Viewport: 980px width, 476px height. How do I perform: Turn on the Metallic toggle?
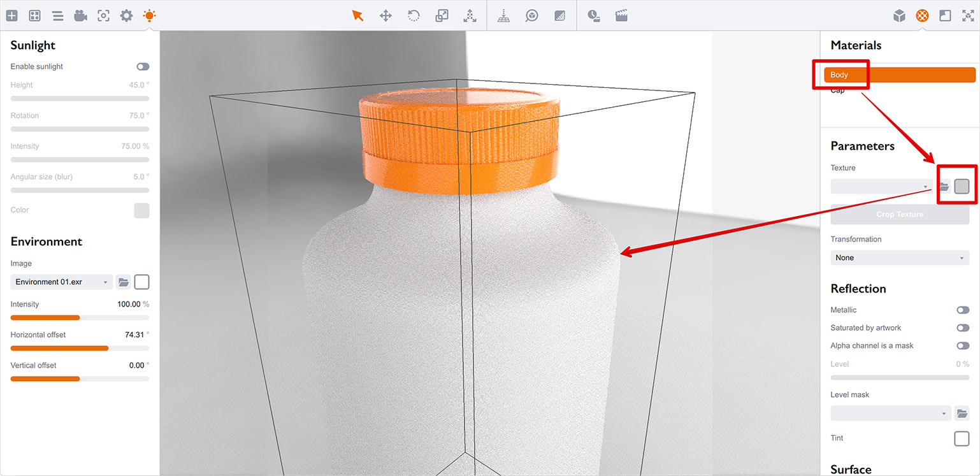tap(962, 310)
